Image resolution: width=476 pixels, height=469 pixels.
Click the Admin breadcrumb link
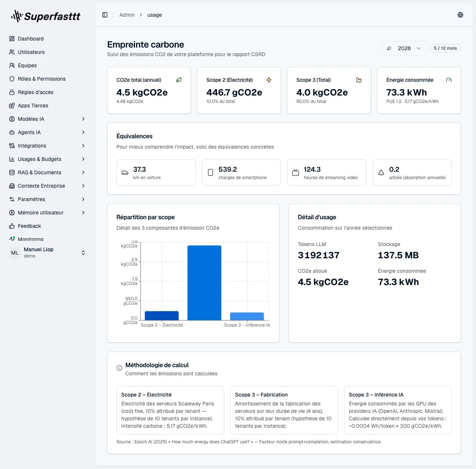pos(127,15)
